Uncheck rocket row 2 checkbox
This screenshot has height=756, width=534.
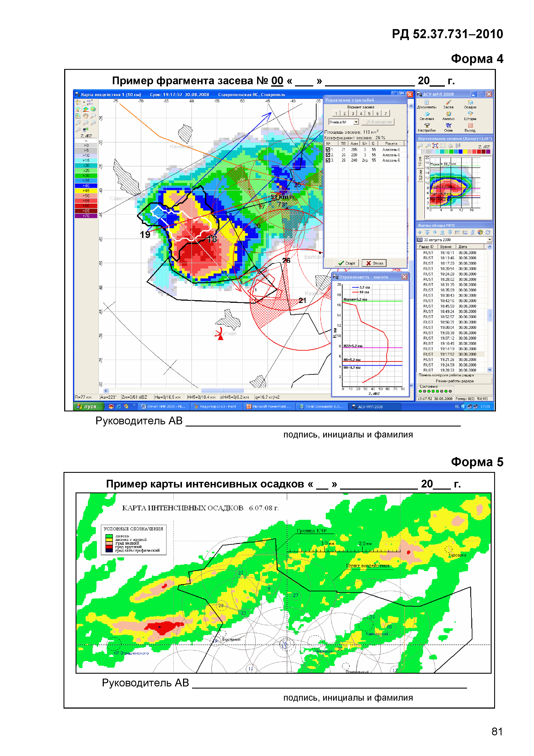pyautogui.click(x=328, y=155)
